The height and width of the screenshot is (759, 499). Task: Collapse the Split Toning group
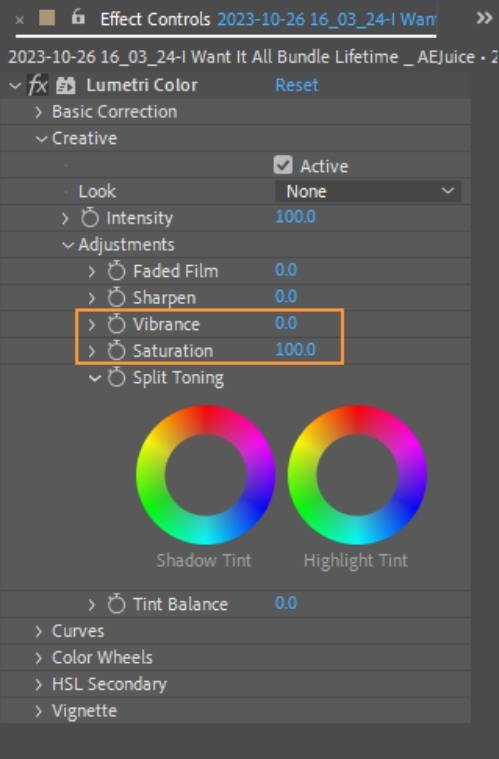95,378
